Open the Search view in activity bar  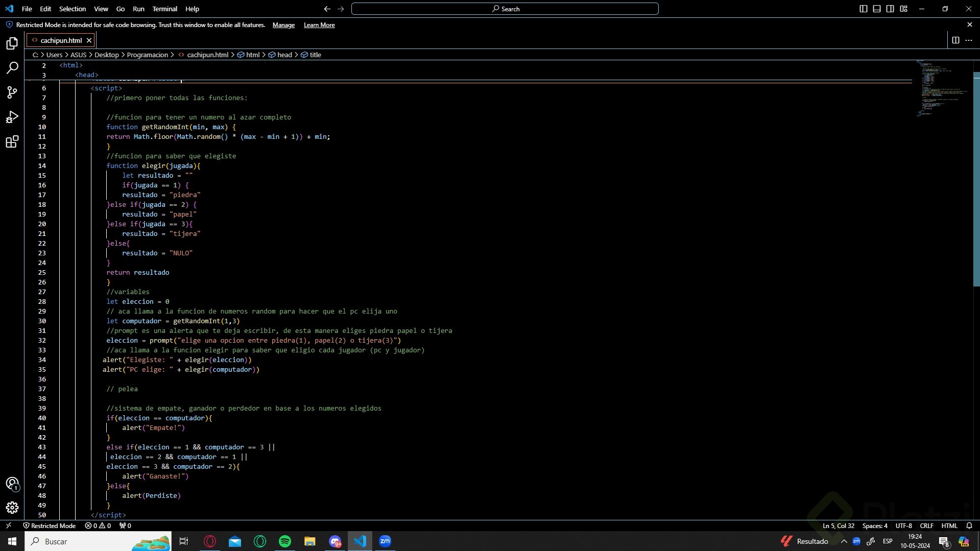12,68
